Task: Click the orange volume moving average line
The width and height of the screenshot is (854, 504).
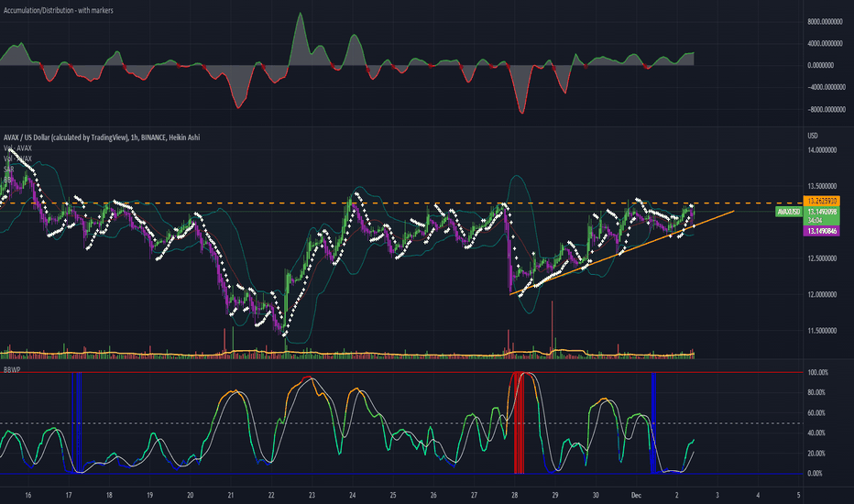Action: pyautogui.click(x=347, y=353)
